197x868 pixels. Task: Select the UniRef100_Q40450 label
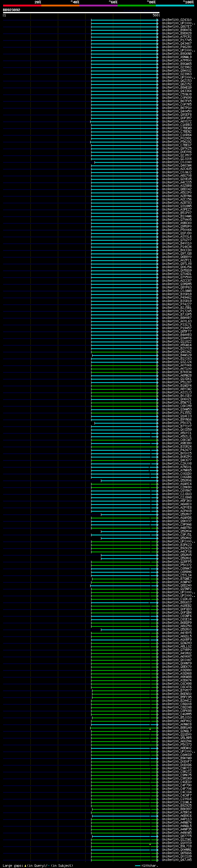(176, 111)
